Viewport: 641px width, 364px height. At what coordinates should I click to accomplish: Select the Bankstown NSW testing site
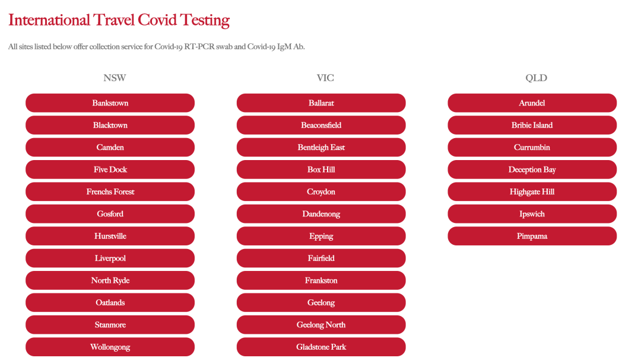[x=110, y=103]
